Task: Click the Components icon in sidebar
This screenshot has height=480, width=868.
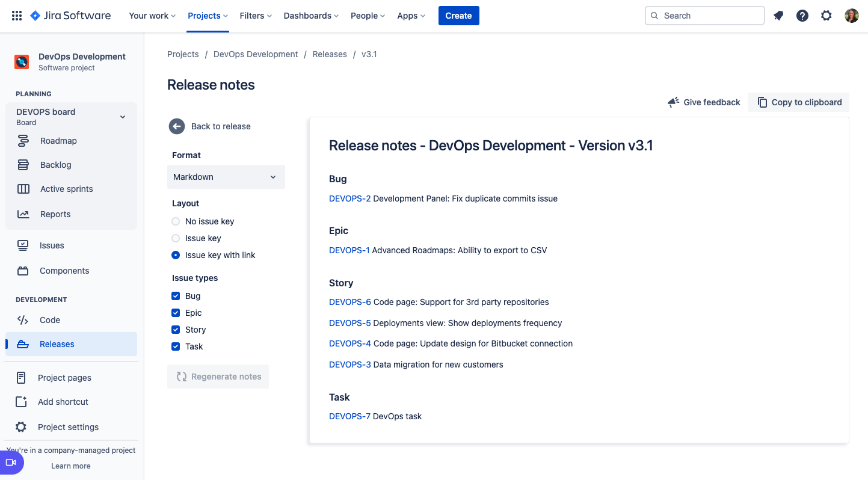Action: click(x=23, y=271)
